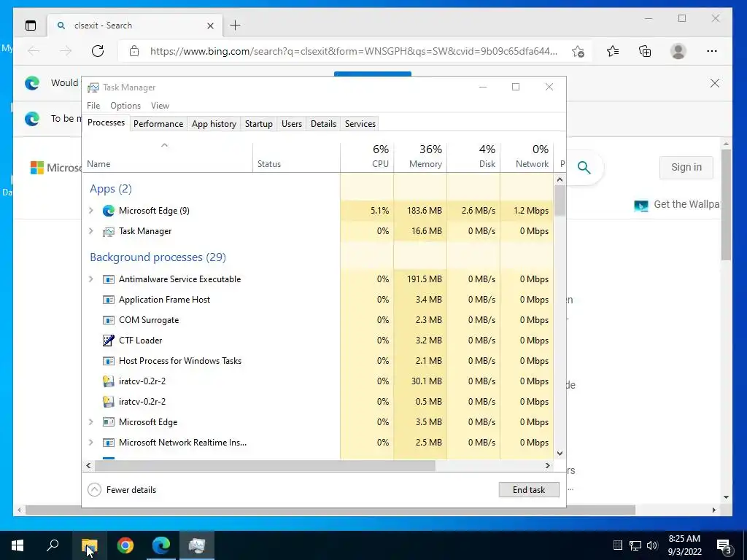Click Host Process for Windows Tasks icon
Image resolution: width=747 pixels, height=560 pixels.
pyautogui.click(x=109, y=361)
